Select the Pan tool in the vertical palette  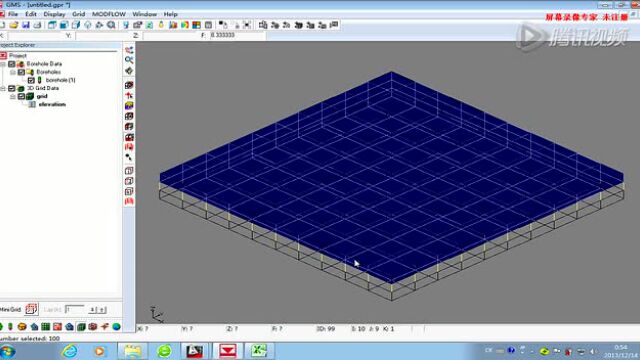pos(129,50)
